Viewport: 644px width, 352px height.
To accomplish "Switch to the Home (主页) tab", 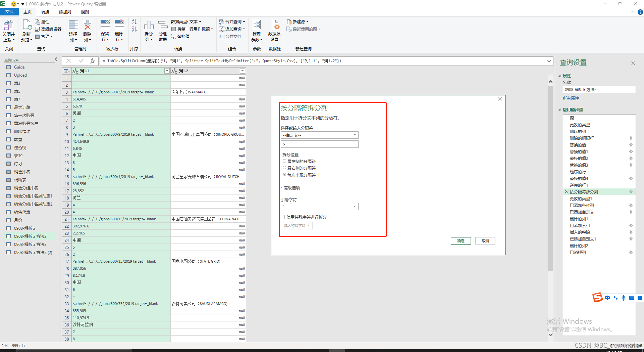I will (28, 12).
